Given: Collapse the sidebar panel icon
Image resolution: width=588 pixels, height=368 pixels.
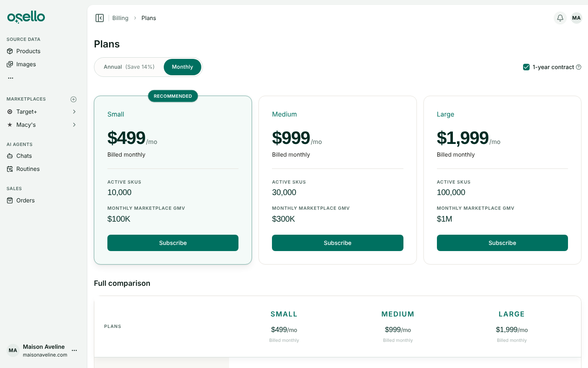Looking at the screenshot, I should pos(100,18).
